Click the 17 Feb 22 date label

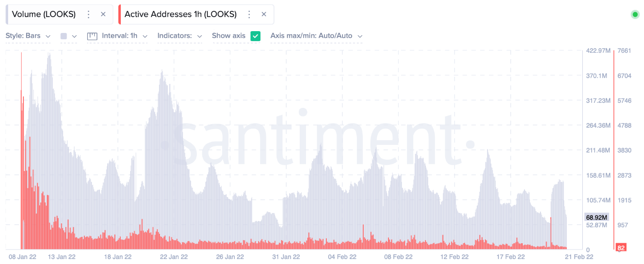(511, 257)
